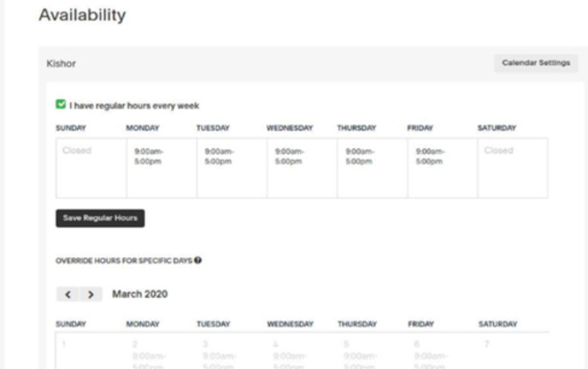
Task: Edit Saturday regular hours cell marked Closed
Action: 513,168
